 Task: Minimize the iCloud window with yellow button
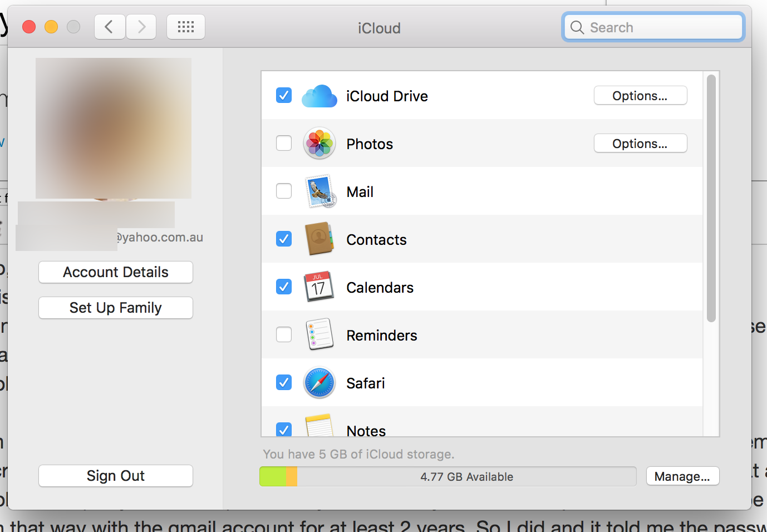click(51, 27)
